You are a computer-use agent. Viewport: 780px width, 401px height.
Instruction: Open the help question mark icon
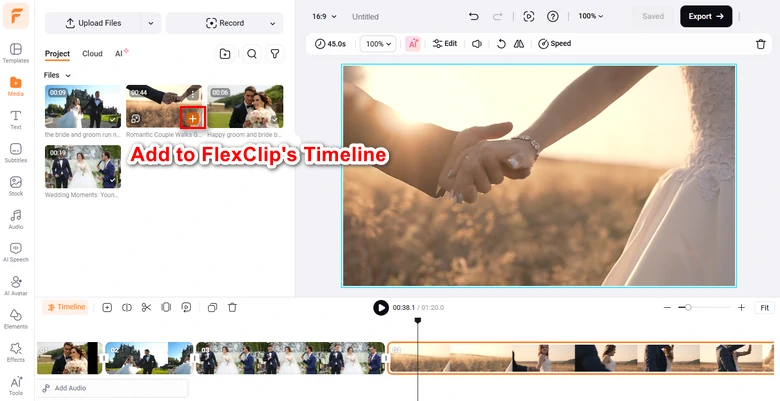[x=553, y=16]
